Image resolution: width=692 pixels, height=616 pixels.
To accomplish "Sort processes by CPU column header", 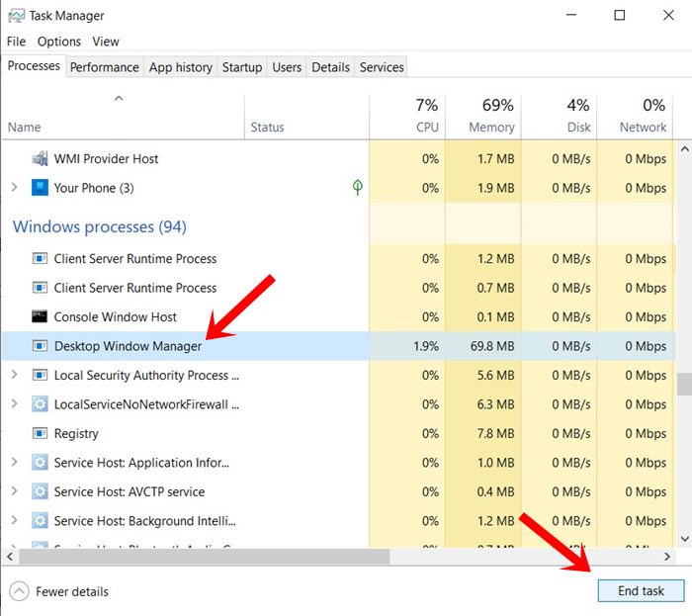I will pos(407,117).
